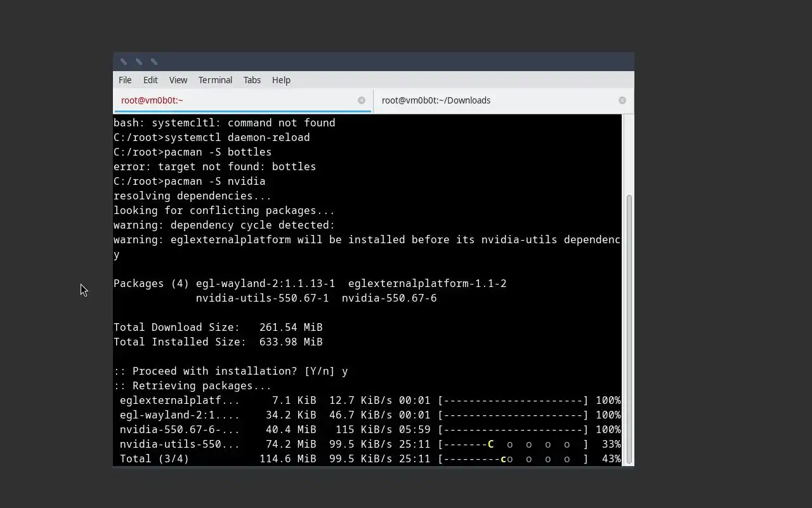Open the File menu

pos(125,80)
